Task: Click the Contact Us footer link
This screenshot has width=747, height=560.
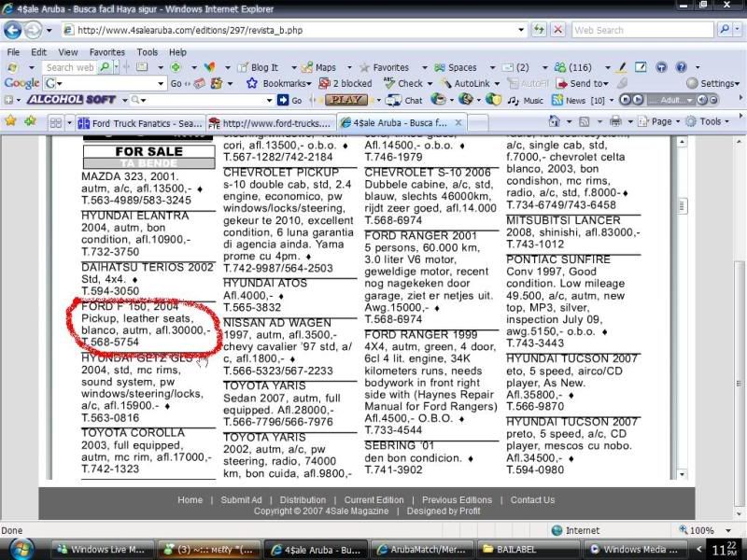Action: pos(532,500)
